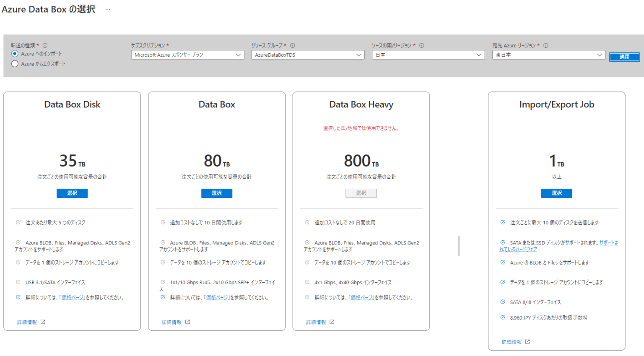The width and height of the screenshot is (644, 356).
Task: Open the ellipsis menu beside page title
Action: click(108, 9)
